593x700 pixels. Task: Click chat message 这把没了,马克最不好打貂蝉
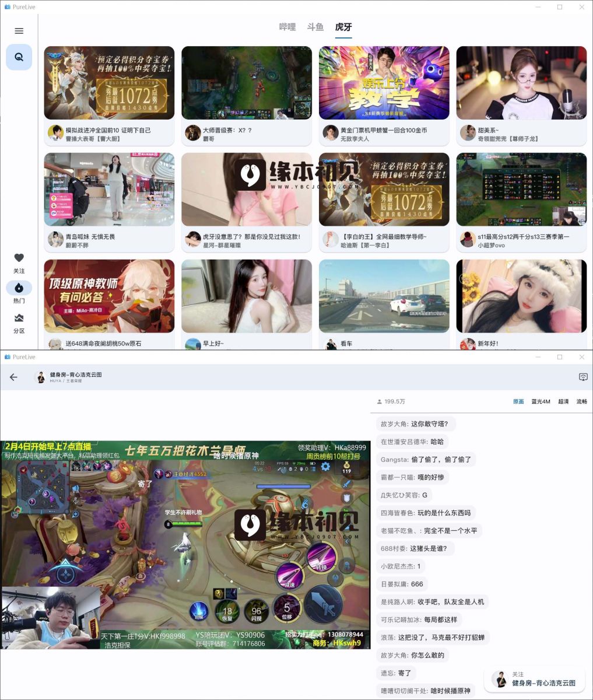point(433,638)
